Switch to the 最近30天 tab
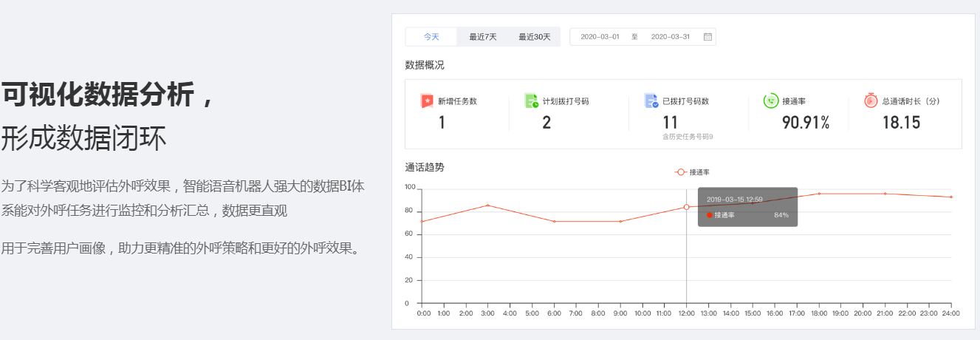This screenshot has width=980, height=340. pyautogui.click(x=534, y=37)
